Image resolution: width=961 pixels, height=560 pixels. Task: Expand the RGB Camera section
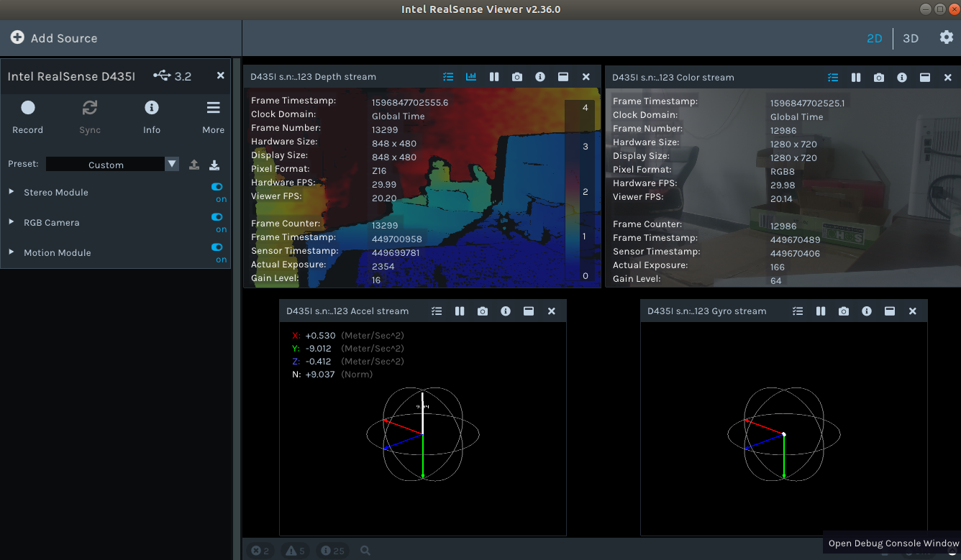coord(12,222)
